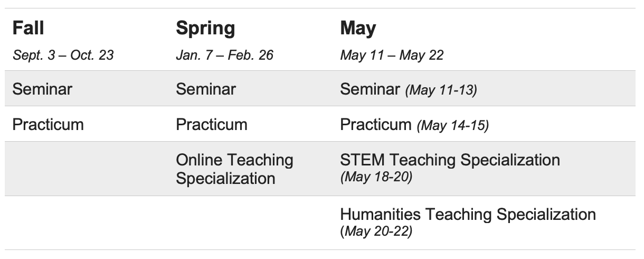Choose the Practicum entry under May

pyautogui.click(x=376, y=124)
